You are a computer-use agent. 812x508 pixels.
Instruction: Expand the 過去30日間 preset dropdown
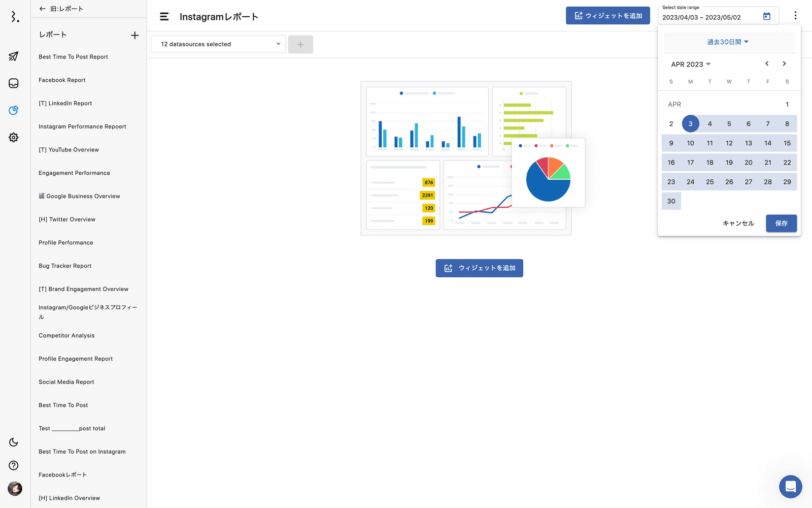click(x=728, y=42)
